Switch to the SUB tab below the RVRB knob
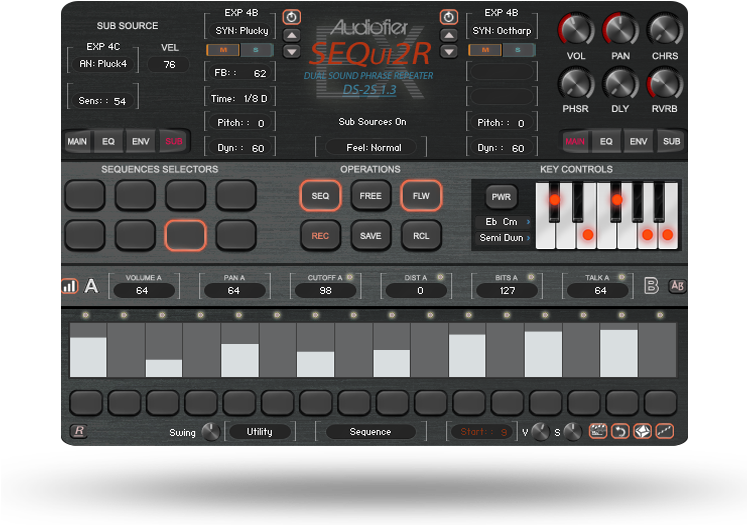This screenshot has height=525, width=747. 671,141
